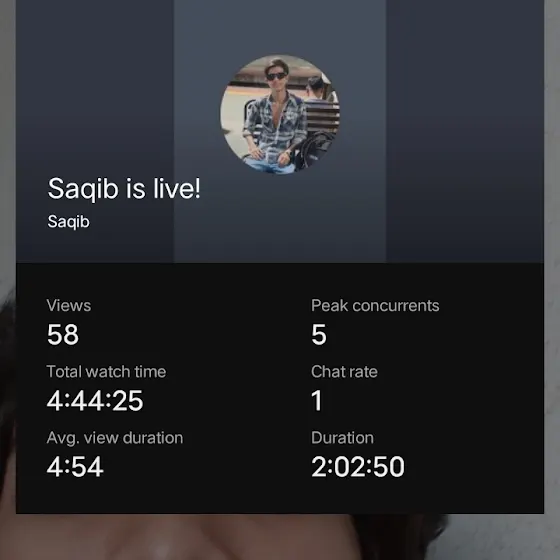Select the chat rate value 1

(x=317, y=401)
